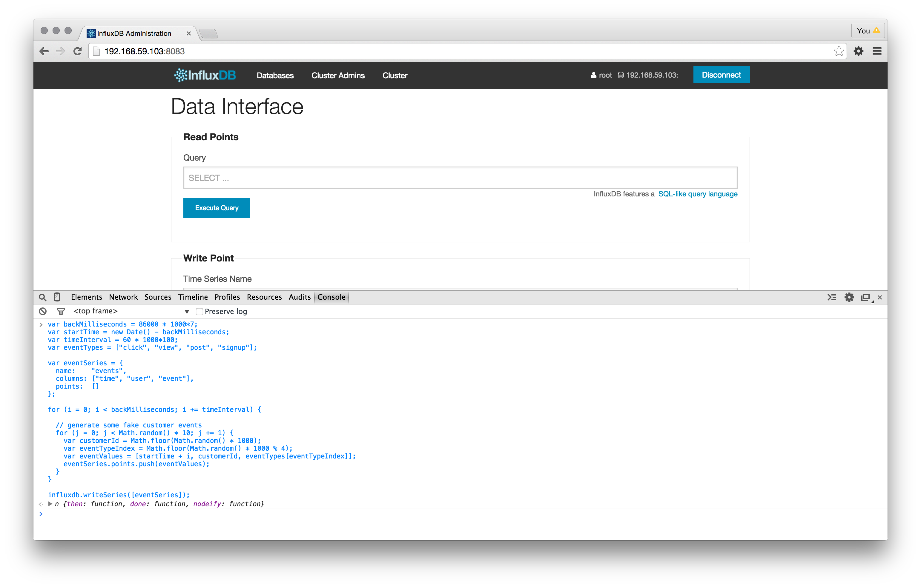
Task: Reload the page with the refresh icon
Action: (78, 51)
